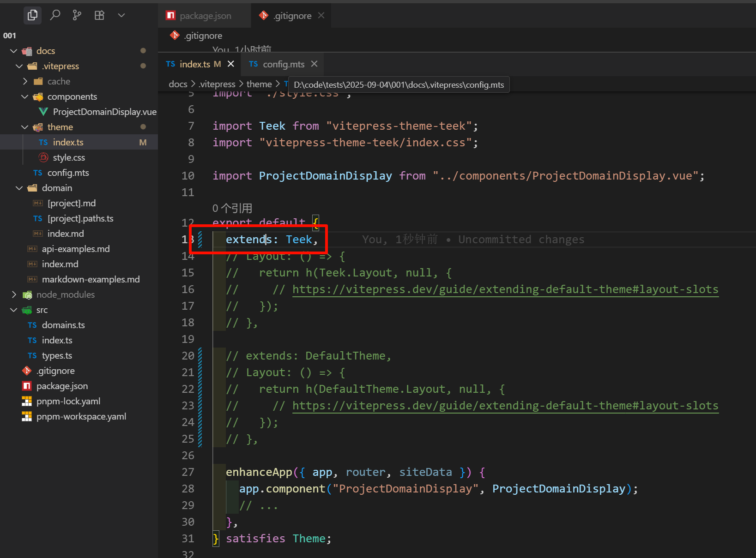Close the .gitignore tab

[x=321, y=15]
